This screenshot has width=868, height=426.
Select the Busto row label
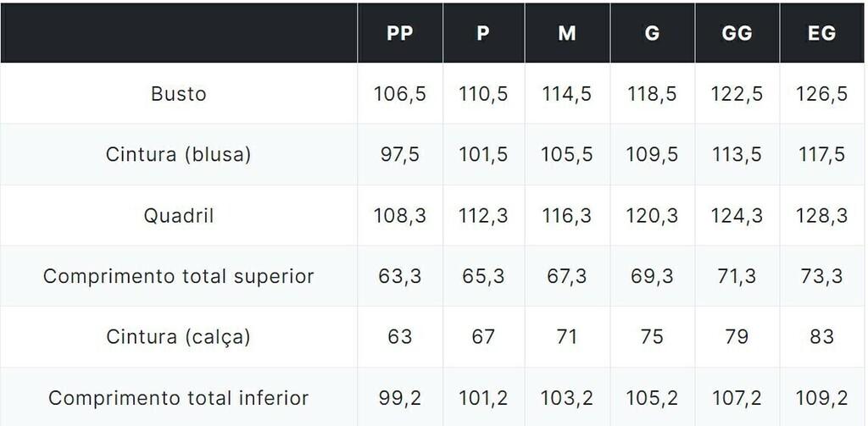tap(179, 93)
